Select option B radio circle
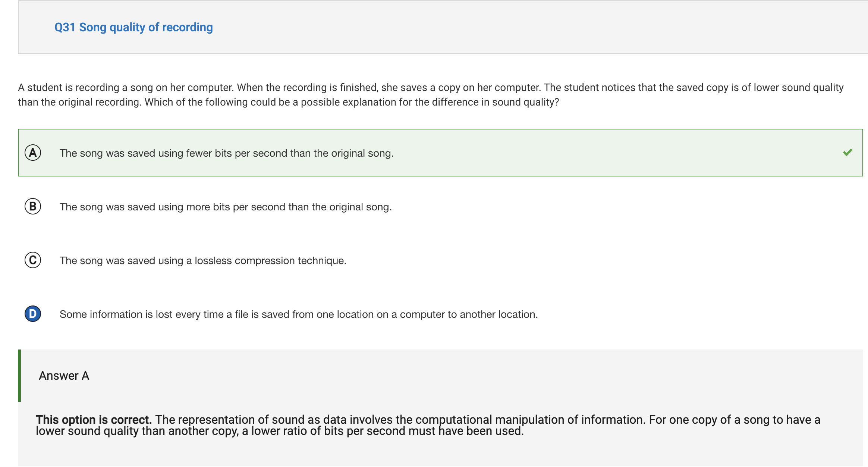Image resolution: width=868 pixels, height=467 pixels. coord(33,206)
